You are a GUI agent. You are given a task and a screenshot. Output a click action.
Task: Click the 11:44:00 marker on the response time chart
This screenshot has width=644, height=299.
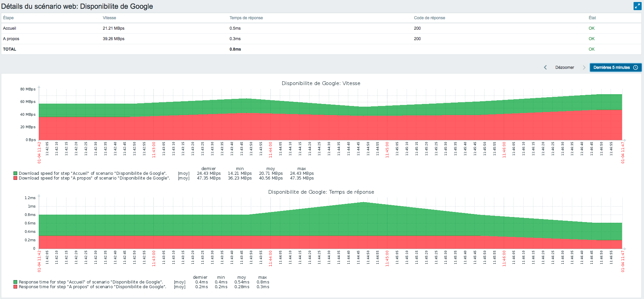(x=270, y=259)
